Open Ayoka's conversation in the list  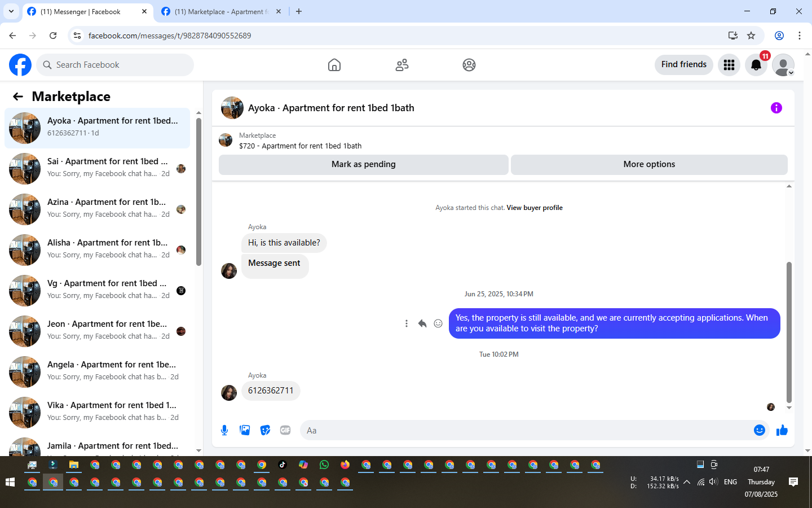[97, 128]
